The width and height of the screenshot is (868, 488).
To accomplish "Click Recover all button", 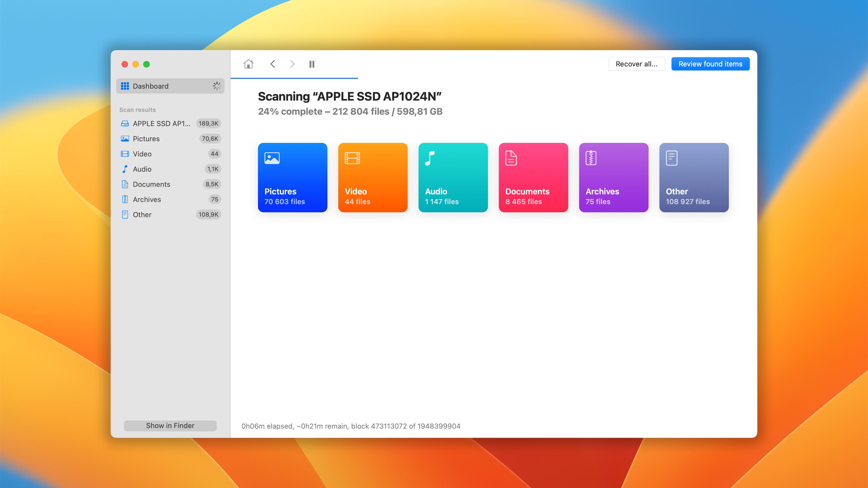I will point(637,64).
